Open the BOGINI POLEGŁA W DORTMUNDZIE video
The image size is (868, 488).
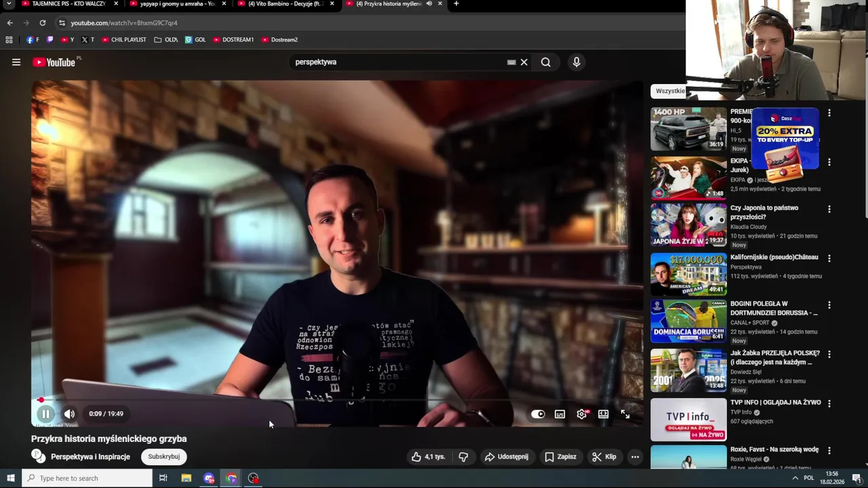point(774,308)
